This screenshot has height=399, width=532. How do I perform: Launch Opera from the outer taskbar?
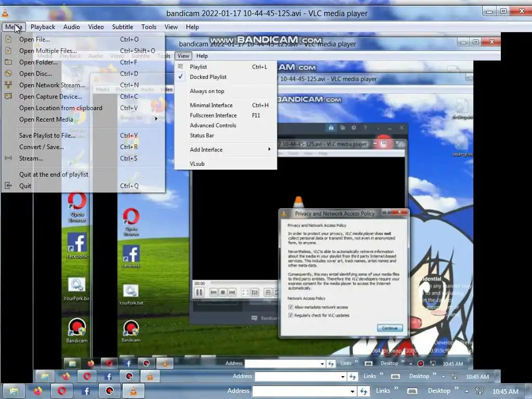pos(62,391)
